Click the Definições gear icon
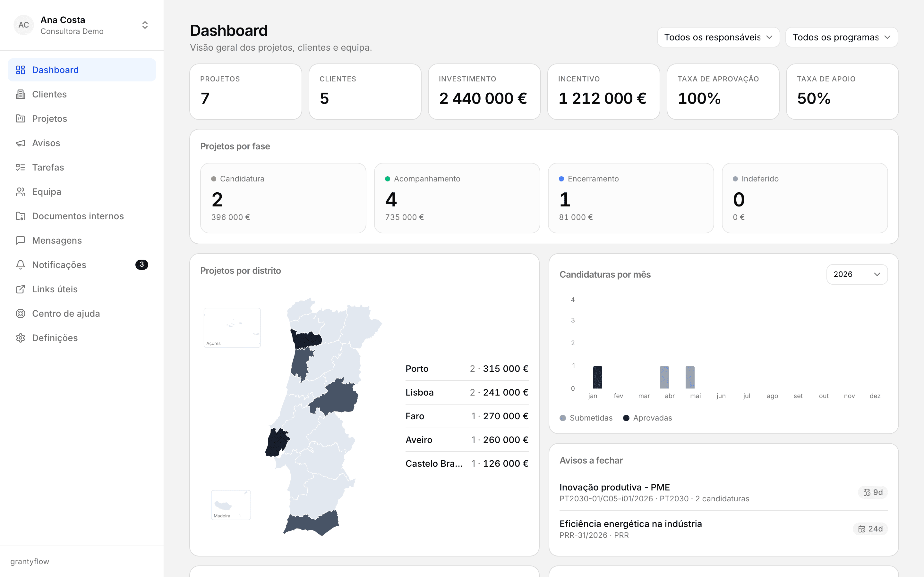Image resolution: width=924 pixels, height=577 pixels. [x=21, y=338]
